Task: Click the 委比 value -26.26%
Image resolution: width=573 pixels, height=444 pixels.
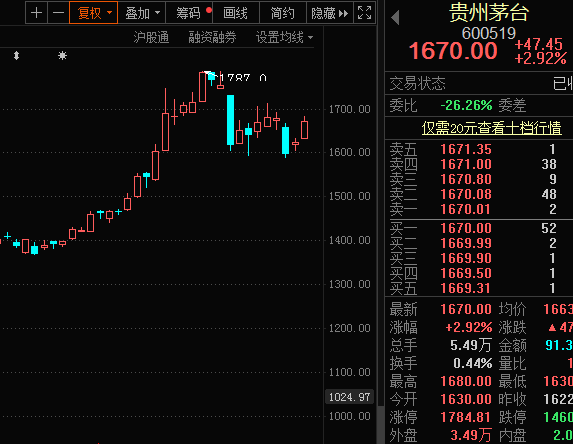Action: tap(466, 105)
